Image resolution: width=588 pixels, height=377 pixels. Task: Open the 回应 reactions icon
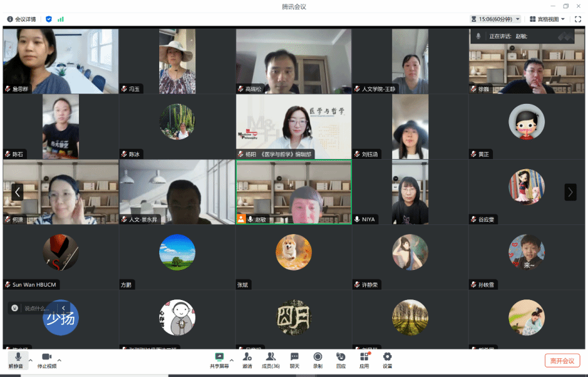click(341, 359)
